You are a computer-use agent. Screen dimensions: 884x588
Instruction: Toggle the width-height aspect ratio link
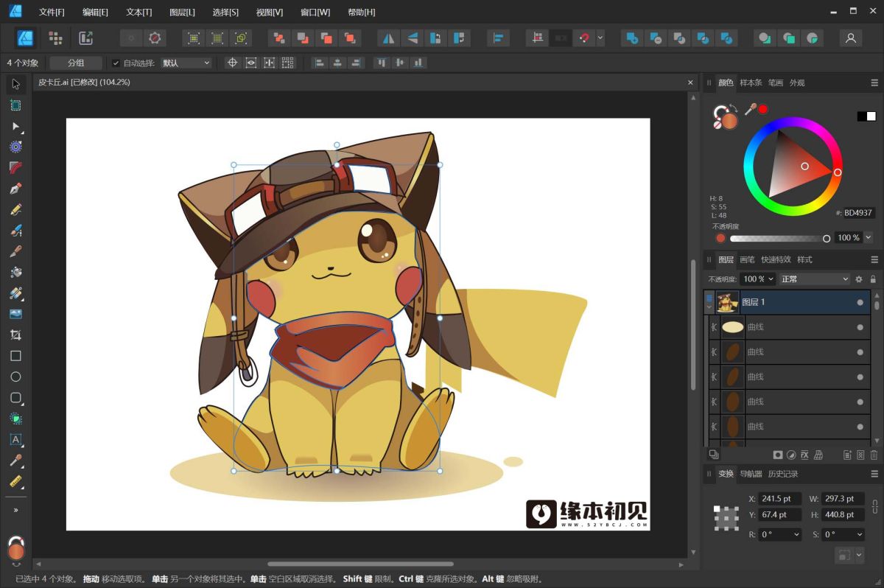(874, 506)
